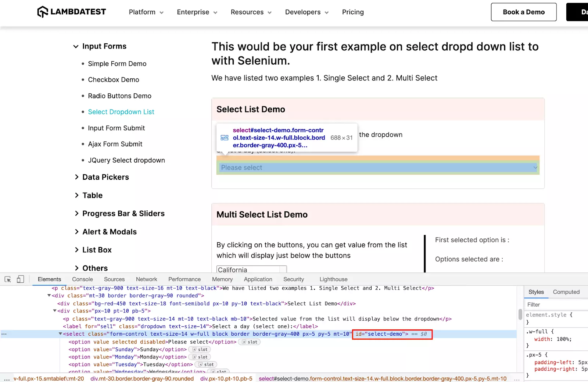Switch to the Computed styles tab
Viewport: 588px width, 382px height.
[x=566, y=292]
